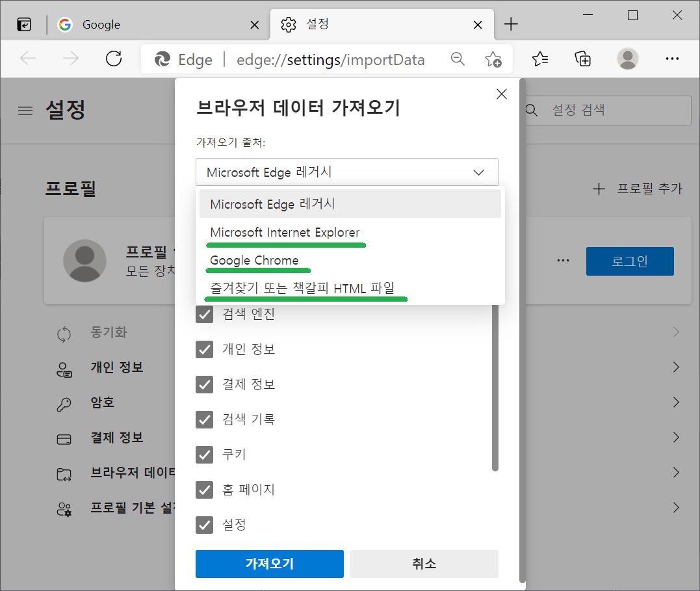The image size is (700, 591).
Task: Open a new tab with plus button
Action: point(511,24)
